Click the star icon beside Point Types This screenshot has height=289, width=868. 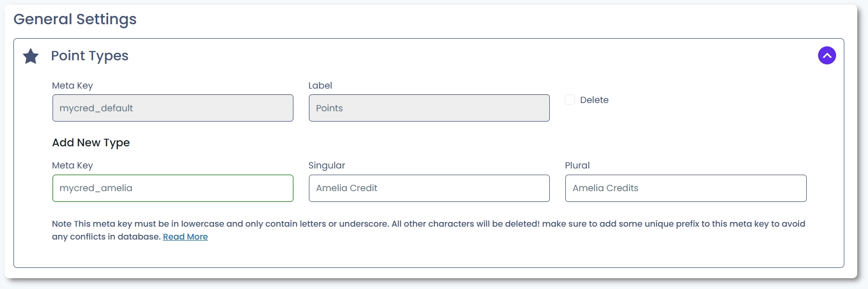tap(31, 56)
